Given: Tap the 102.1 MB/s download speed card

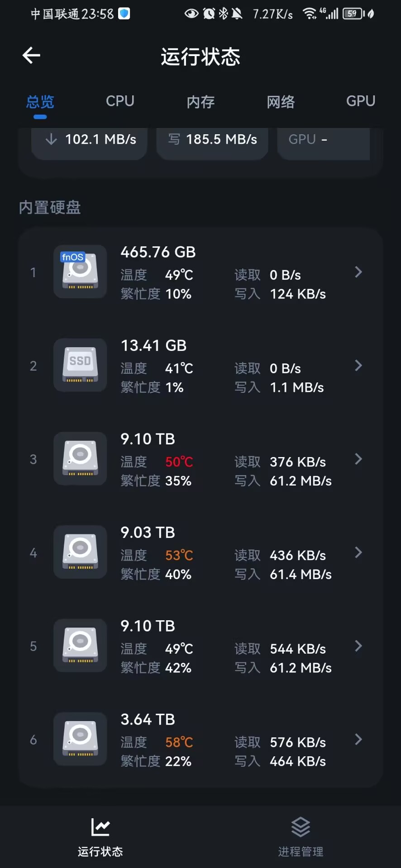Looking at the screenshot, I should (x=89, y=143).
